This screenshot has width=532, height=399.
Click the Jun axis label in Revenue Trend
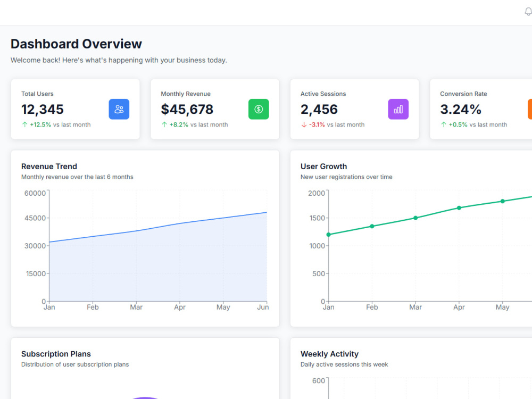263,307
